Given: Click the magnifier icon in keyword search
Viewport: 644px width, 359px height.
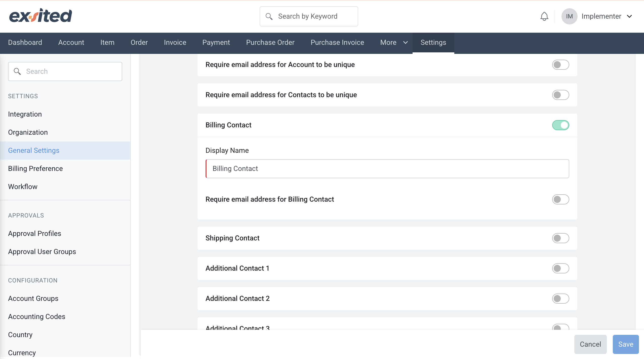Looking at the screenshot, I should coord(269,16).
